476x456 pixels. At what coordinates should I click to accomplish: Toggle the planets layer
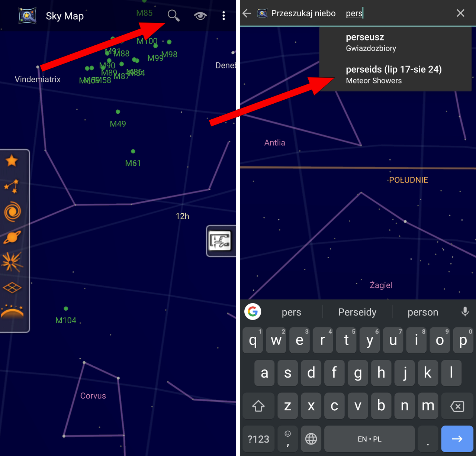click(x=12, y=237)
